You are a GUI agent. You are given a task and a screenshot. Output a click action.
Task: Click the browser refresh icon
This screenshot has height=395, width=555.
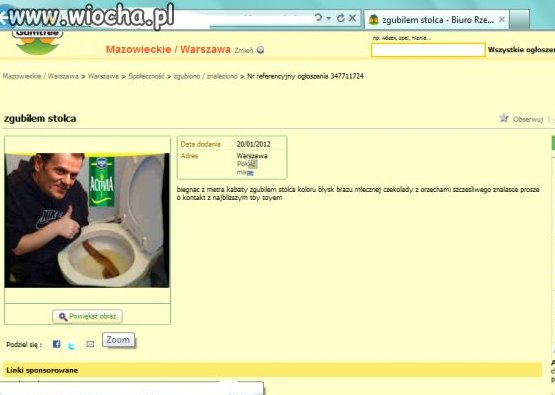click(341, 18)
